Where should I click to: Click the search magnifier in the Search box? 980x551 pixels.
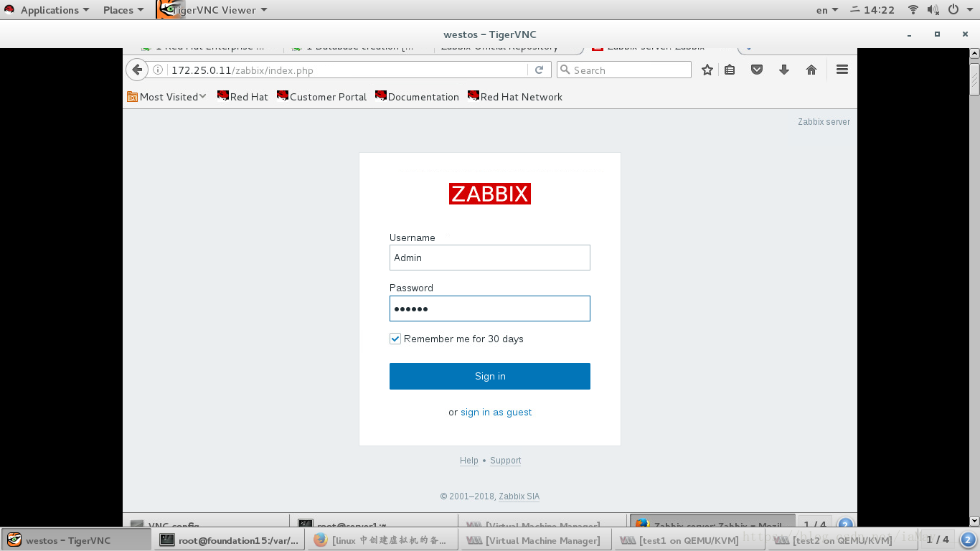pyautogui.click(x=565, y=70)
